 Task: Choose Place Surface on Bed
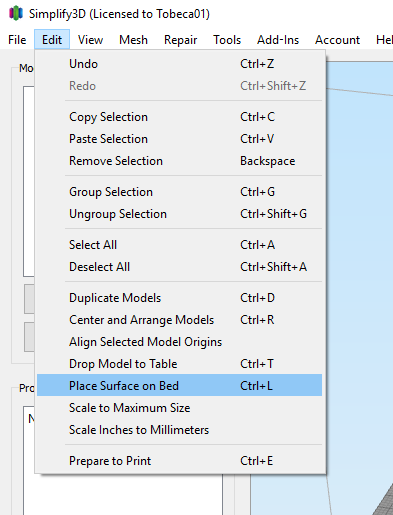click(x=179, y=385)
